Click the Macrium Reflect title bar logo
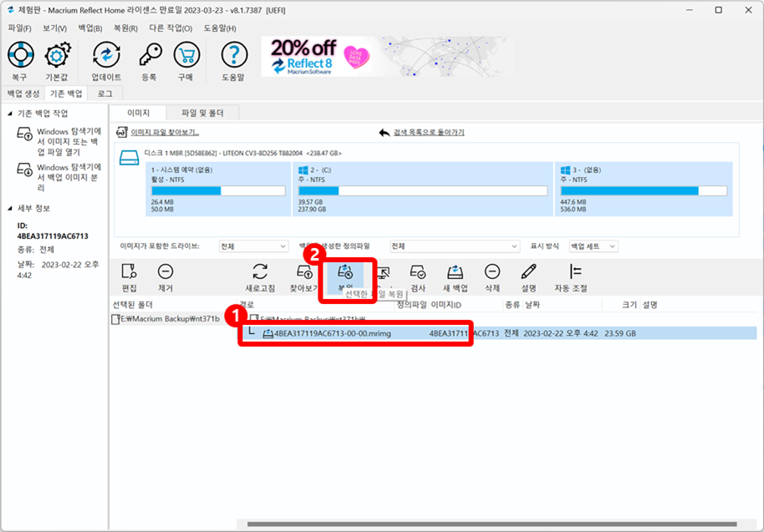 point(11,10)
